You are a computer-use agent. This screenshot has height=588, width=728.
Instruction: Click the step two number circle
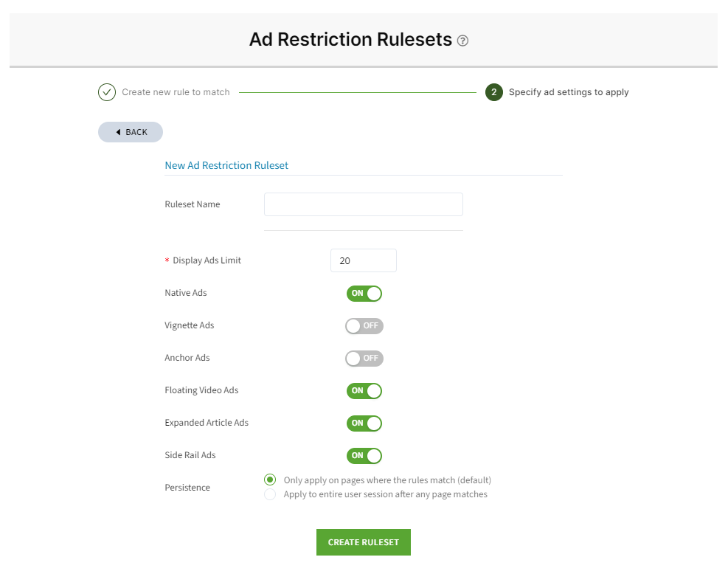[x=494, y=92]
